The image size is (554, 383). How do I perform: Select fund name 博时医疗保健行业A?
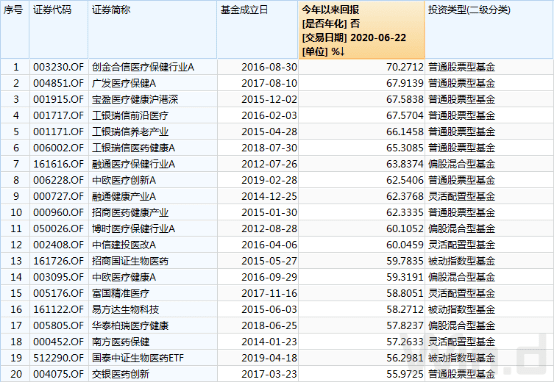coord(134,229)
